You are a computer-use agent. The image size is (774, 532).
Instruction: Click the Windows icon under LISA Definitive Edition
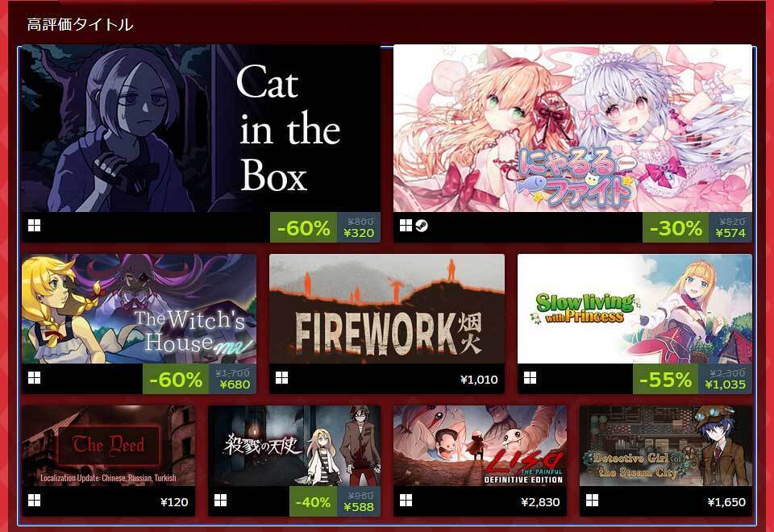[406, 501]
